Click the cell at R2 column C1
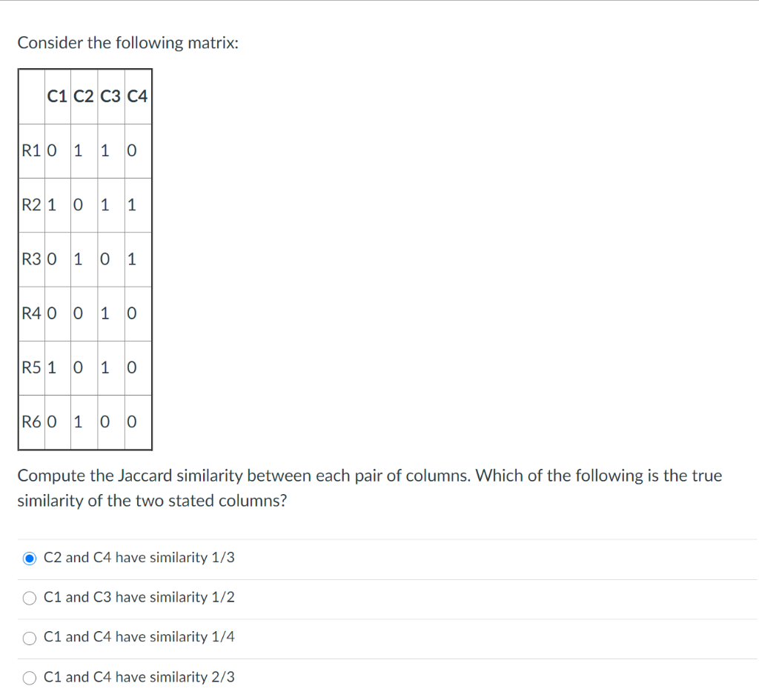The width and height of the screenshot is (759, 700). 51,204
